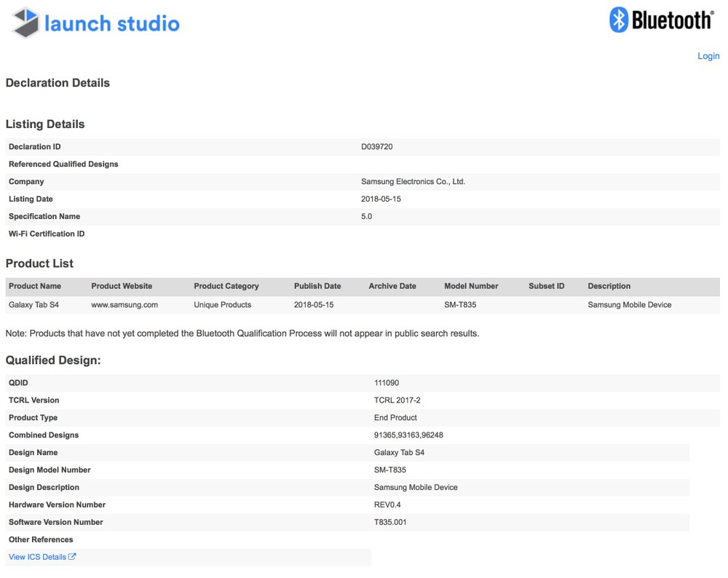Click the Model Number column header
The height and width of the screenshot is (578, 728).
[x=471, y=286]
